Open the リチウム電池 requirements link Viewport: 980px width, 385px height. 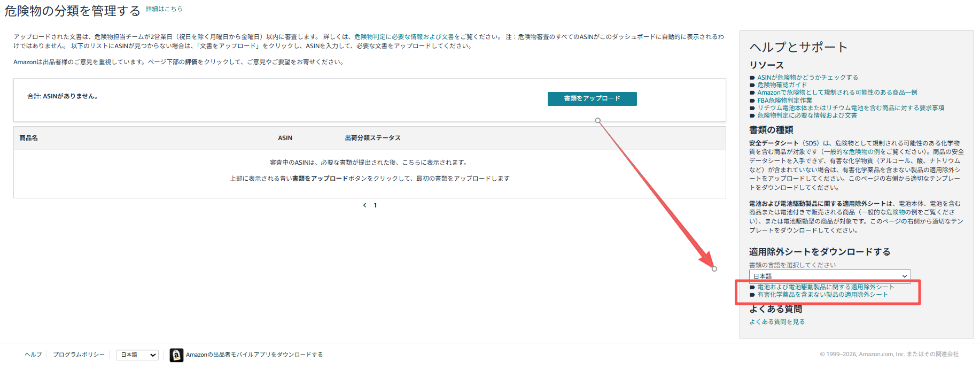[850, 108]
